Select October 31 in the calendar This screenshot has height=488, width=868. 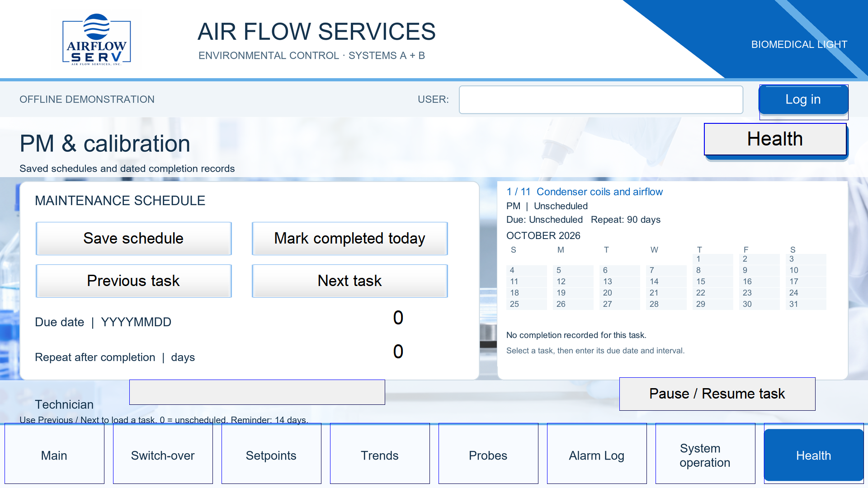click(x=806, y=304)
